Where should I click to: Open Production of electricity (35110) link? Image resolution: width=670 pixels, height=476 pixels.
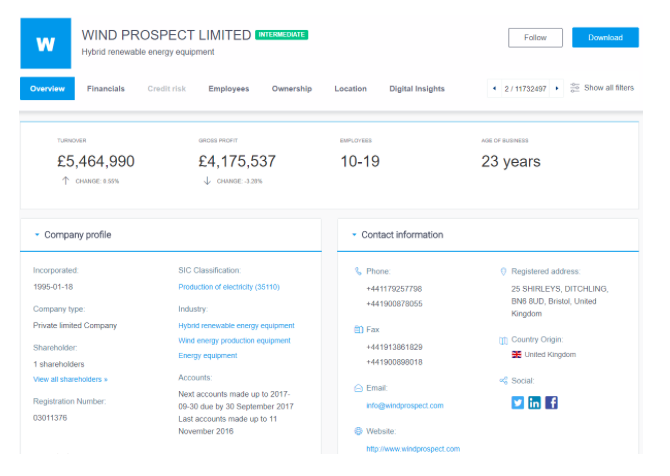pos(229,287)
